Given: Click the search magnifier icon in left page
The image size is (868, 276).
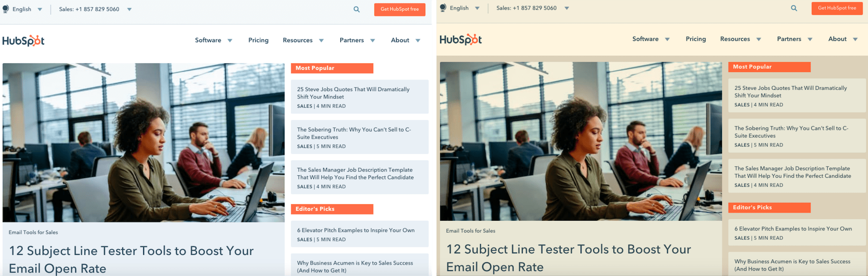Looking at the screenshot, I should (x=357, y=9).
